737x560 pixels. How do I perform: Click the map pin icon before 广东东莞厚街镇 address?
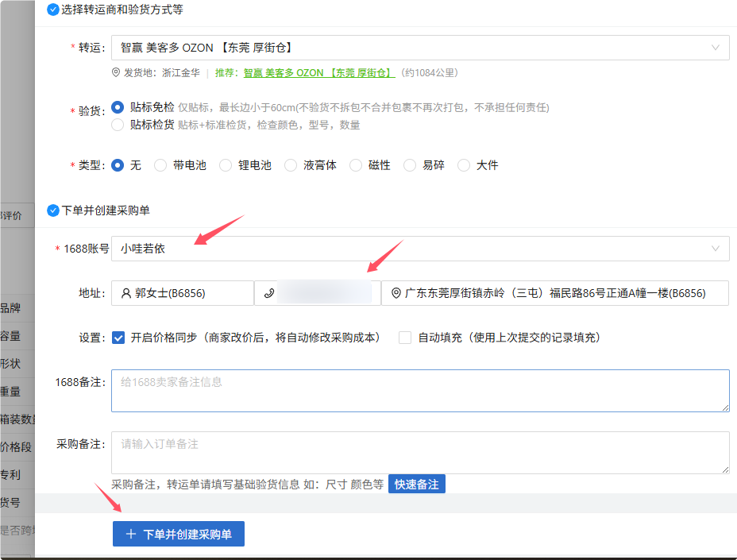[x=396, y=293]
